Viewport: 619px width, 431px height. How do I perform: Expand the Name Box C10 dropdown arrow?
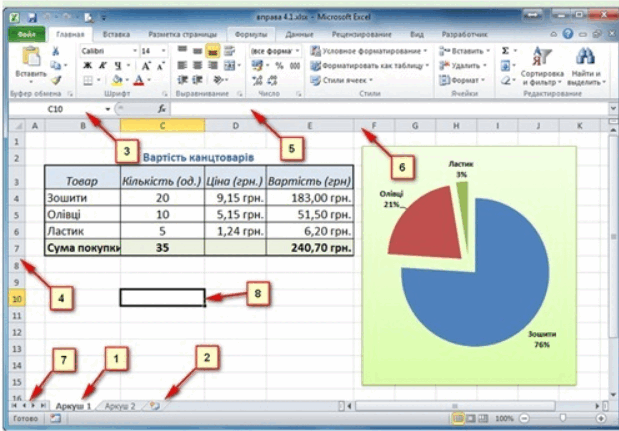coord(107,109)
